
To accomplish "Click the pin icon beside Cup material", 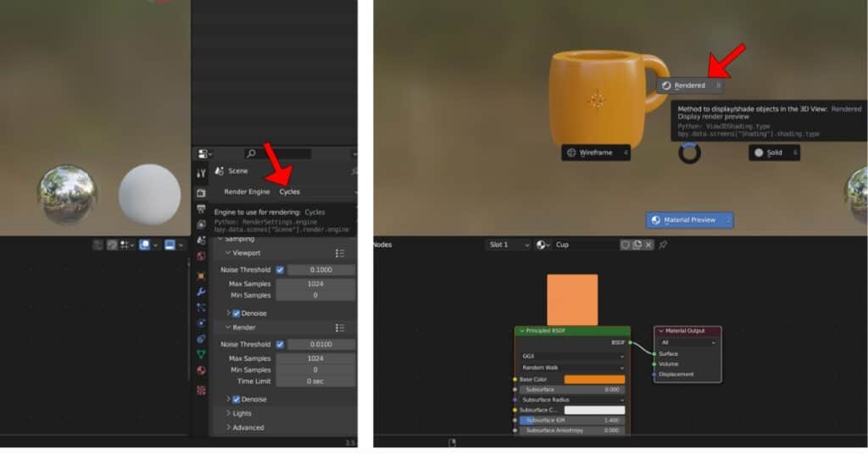I will [x=663, y=245].
